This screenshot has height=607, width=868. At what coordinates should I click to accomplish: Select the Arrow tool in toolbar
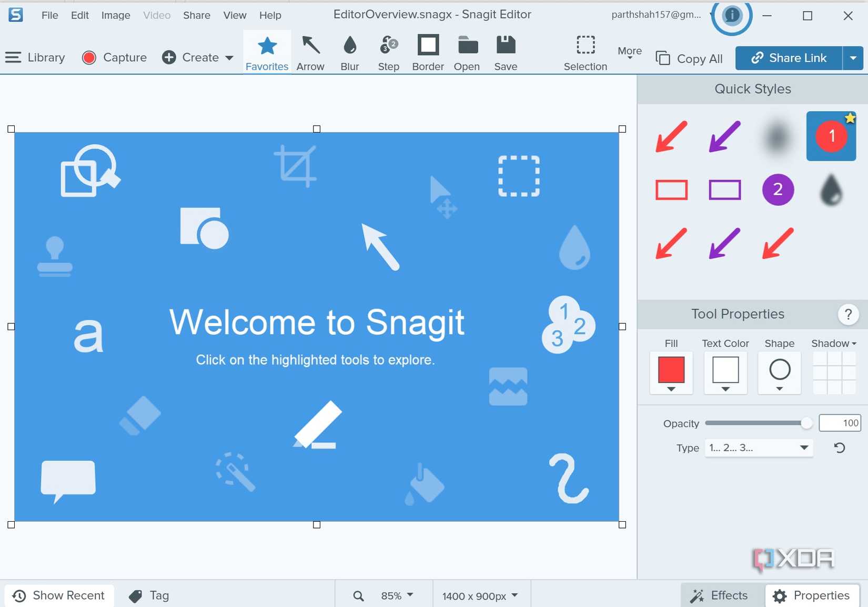point(310,53)
